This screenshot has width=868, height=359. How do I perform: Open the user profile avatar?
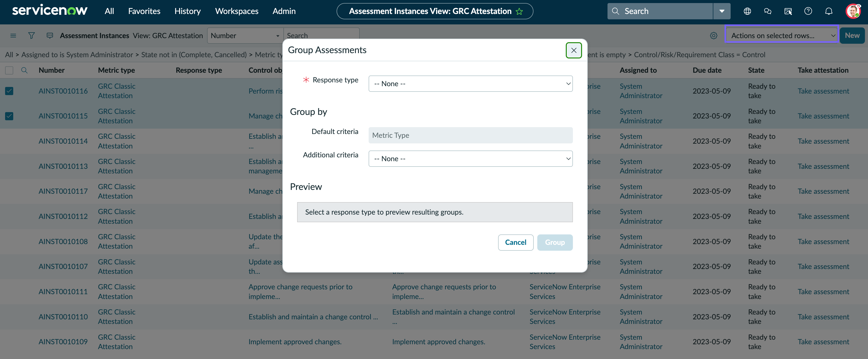click(853, 11)
